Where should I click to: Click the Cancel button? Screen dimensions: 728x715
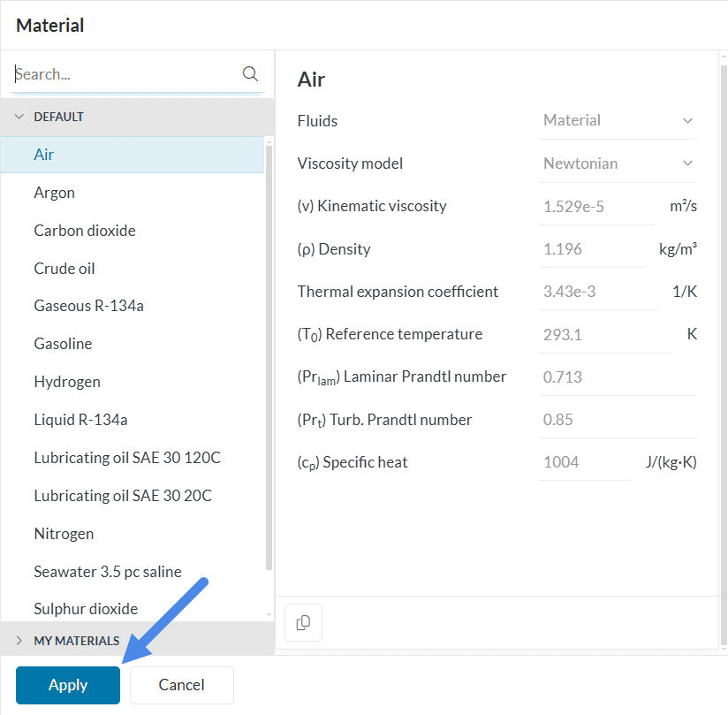tap(181, 685)
